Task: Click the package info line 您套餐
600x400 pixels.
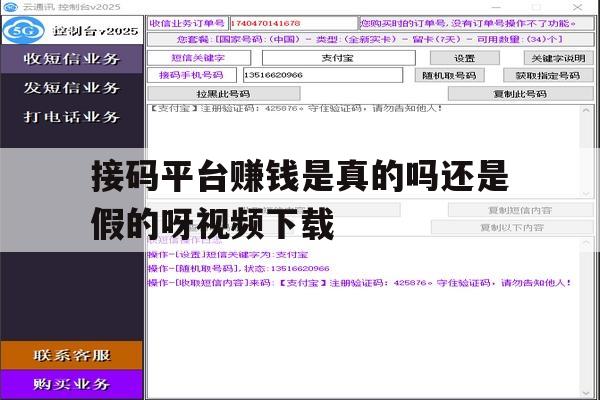Action: (370, 39)
